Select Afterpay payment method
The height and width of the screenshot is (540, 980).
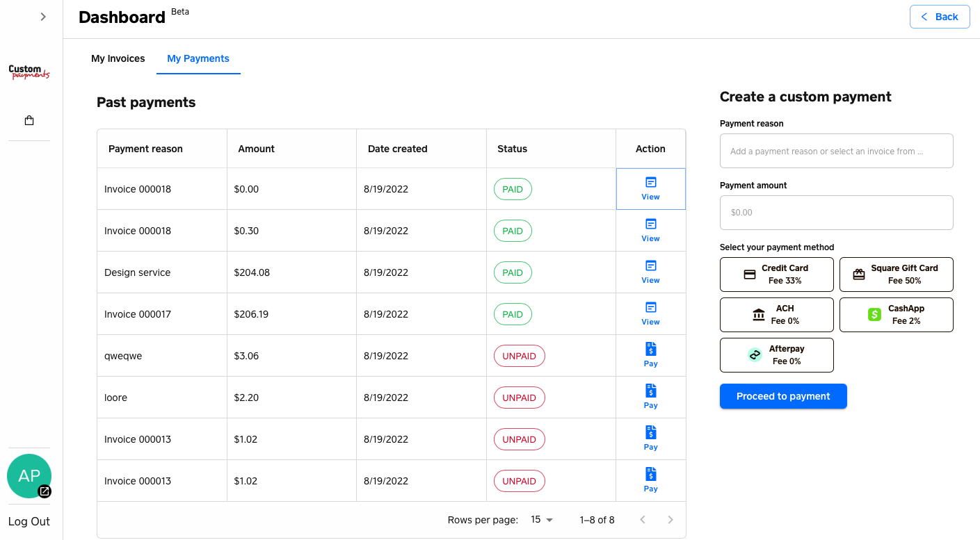point(776,355)
